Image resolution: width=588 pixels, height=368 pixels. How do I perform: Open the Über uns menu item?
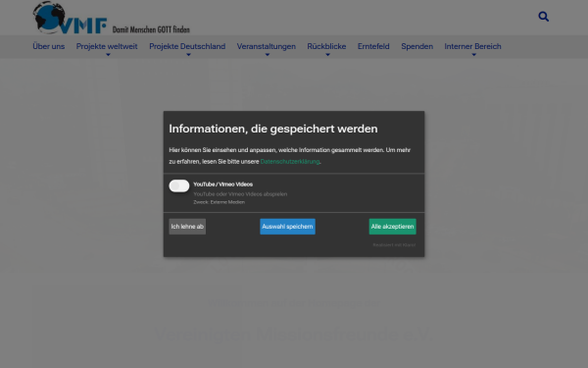point(48,46)
